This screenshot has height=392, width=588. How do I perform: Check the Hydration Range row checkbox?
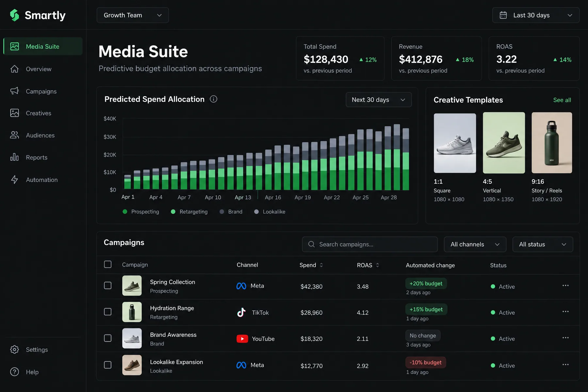click(x=107, y=312)
